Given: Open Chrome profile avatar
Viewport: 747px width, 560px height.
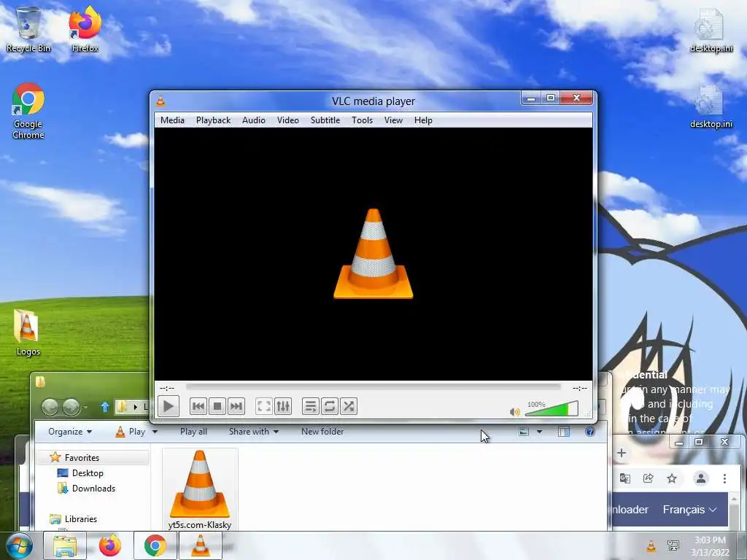Looking at the screenshot, I should pos(701,478).
